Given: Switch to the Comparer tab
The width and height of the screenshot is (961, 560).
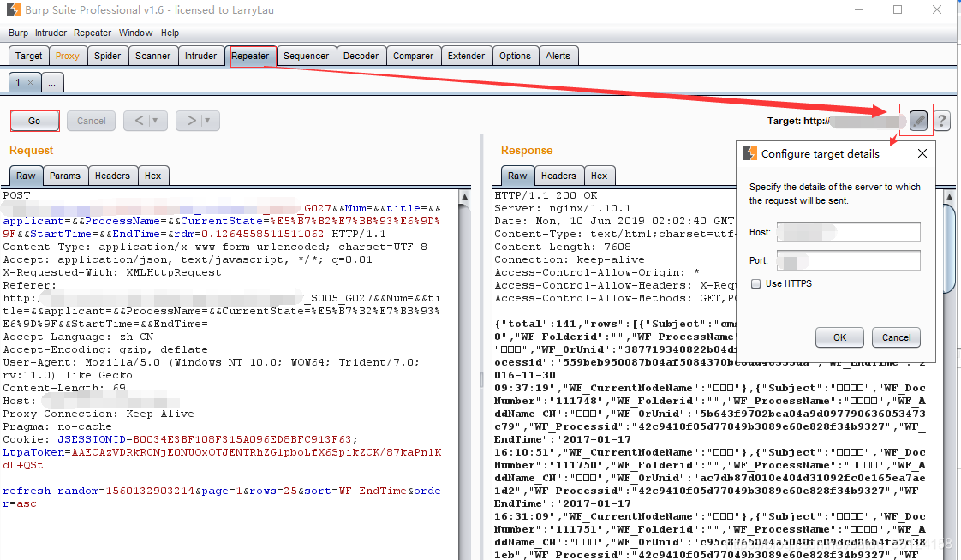Looking at the screenshot, I should (x=413, y=56).
